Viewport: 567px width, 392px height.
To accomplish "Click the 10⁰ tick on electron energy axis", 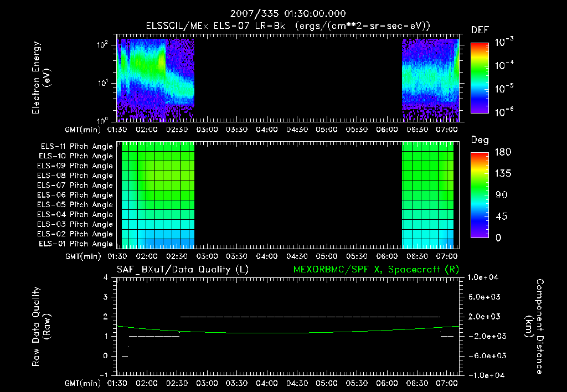I will pos(102,120).
